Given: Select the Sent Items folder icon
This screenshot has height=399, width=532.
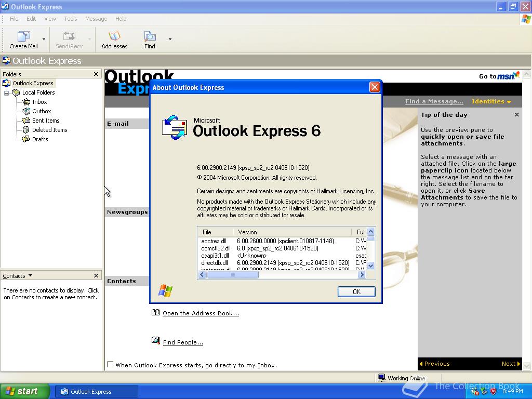Looking at the screenshot, I should pyautogui.click(x=26, y=121).
